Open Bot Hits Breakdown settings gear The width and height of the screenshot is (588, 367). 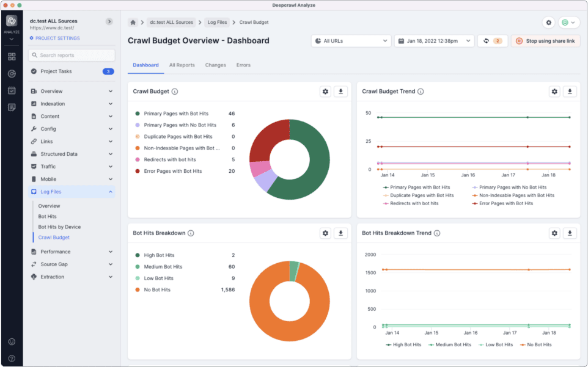(325, 233)
